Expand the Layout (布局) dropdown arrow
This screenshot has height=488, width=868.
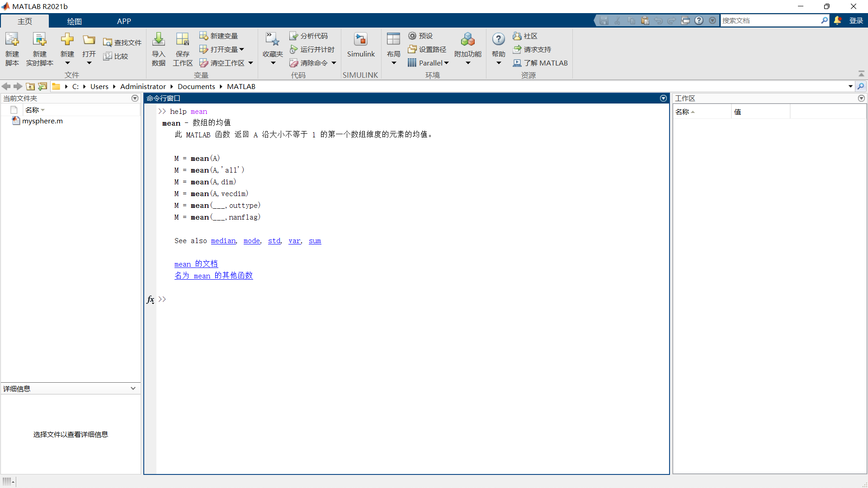(x=394, y=63)
